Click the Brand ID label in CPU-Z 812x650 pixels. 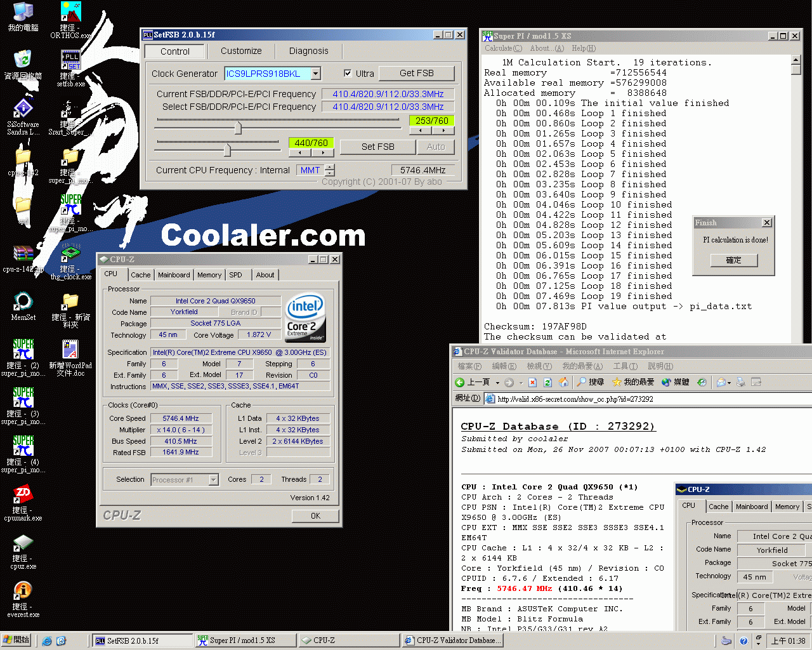pos(244,312)
